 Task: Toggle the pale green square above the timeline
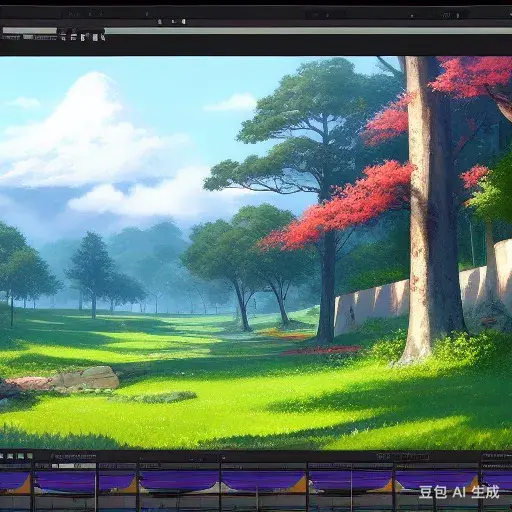30,456
